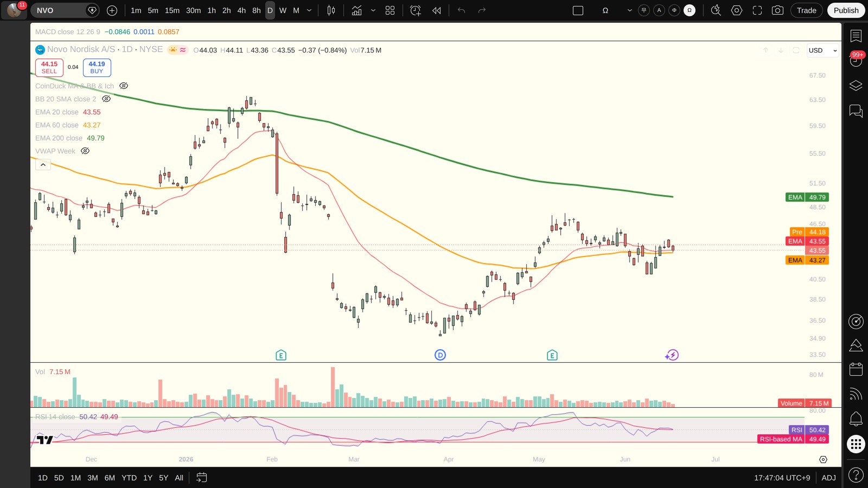Open the Indicators panel
Image resolution: width=868 pixels, height=488 pixels.
(356, 10)
